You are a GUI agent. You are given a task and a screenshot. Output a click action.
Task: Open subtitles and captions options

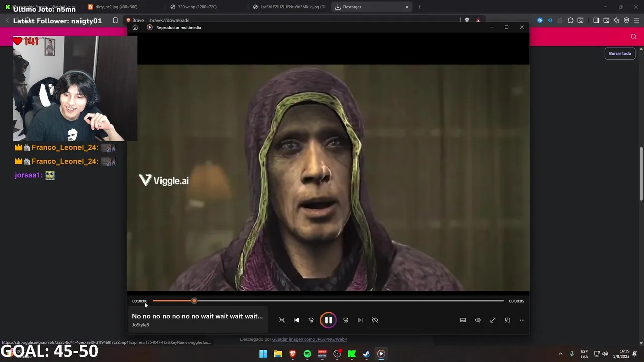point(463,320)
